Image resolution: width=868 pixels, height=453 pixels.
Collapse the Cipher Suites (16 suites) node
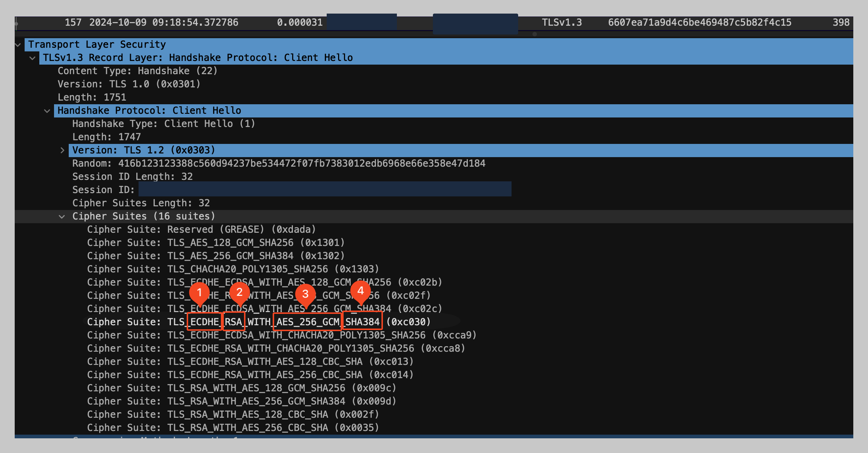click(62, 217)
